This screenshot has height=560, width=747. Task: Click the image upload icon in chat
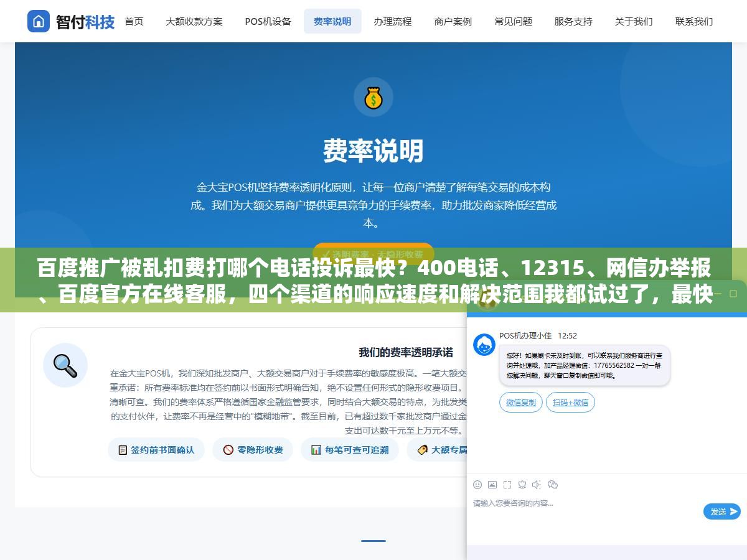(x=492, y=484)
